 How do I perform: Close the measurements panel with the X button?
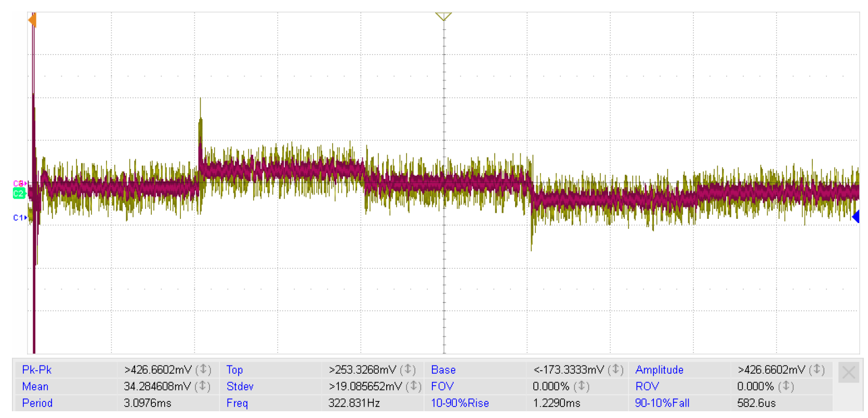tap(848, 372)
